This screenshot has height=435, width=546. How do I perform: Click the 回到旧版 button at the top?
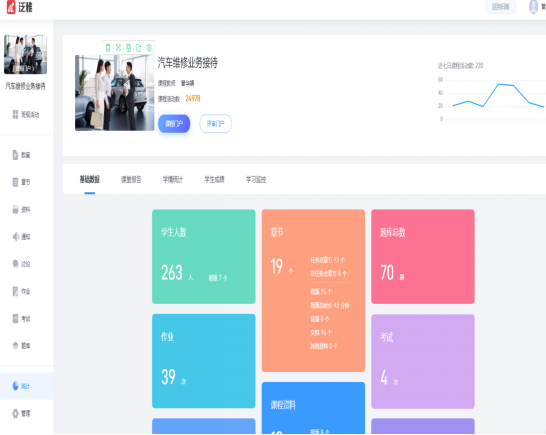tap(501, 7)
